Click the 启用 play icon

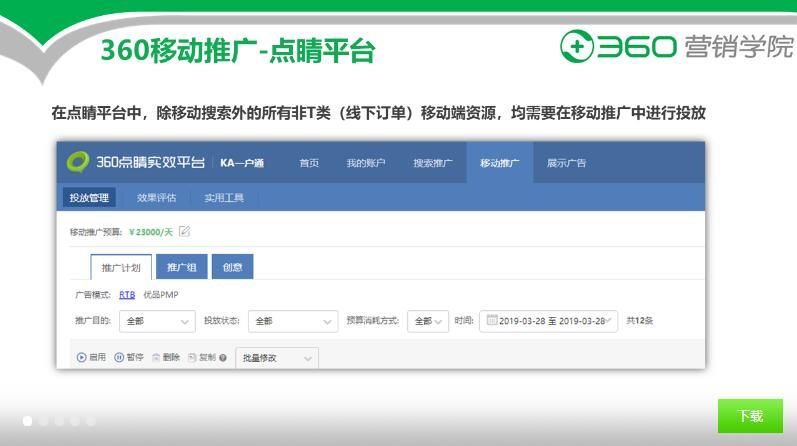[81, 358]
